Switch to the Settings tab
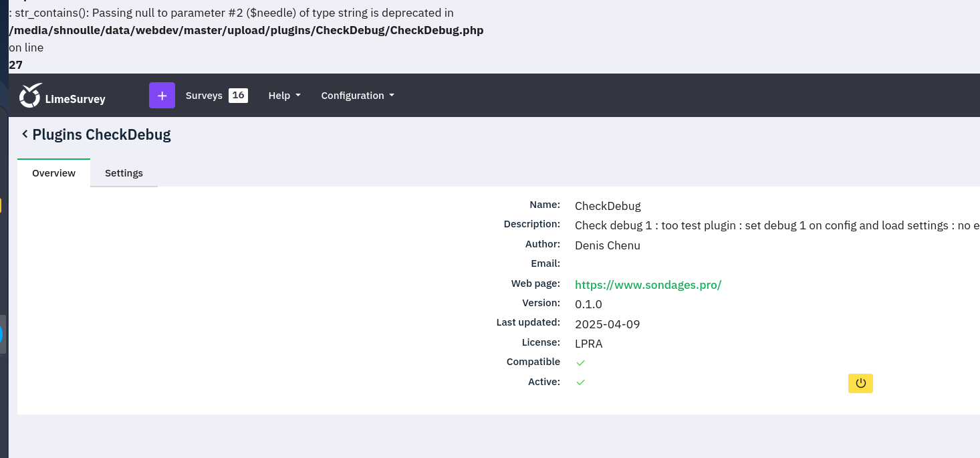This screenshot has width=980, height=458. (x=124, y=173)
